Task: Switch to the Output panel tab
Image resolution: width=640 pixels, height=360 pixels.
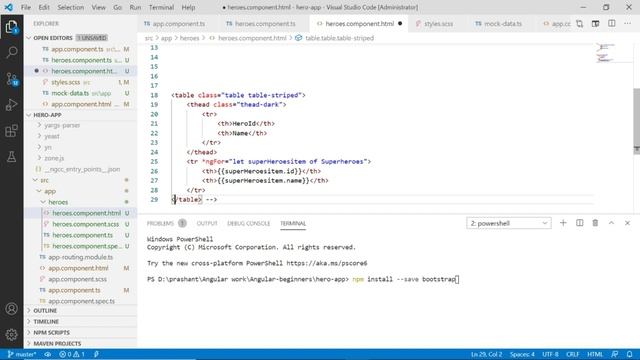Action: click(207, 223)
